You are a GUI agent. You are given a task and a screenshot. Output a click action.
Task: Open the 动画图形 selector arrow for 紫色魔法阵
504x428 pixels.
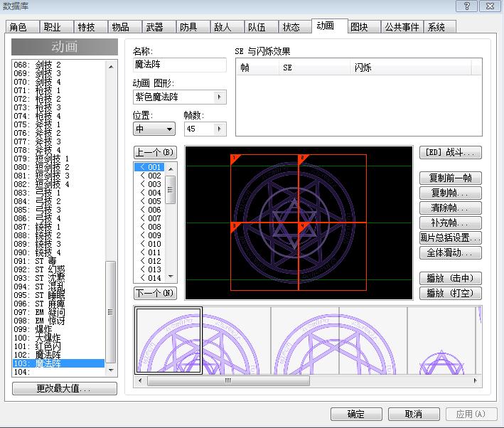click(220, 97)
